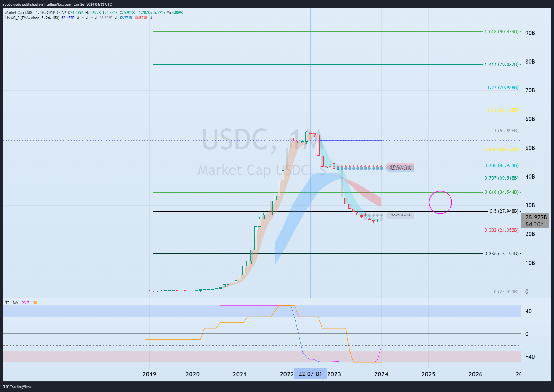The width and height of the screenshot is (554, 392).
Task: Click the 0 (24.439K) Fibonacci label
Action: click(506, 292)
